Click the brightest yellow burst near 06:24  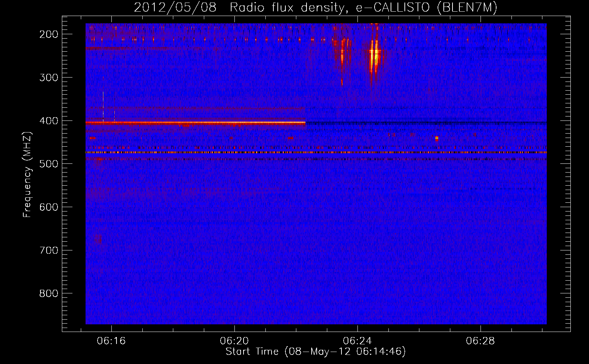pyautogui.click(x=375, y=56)
